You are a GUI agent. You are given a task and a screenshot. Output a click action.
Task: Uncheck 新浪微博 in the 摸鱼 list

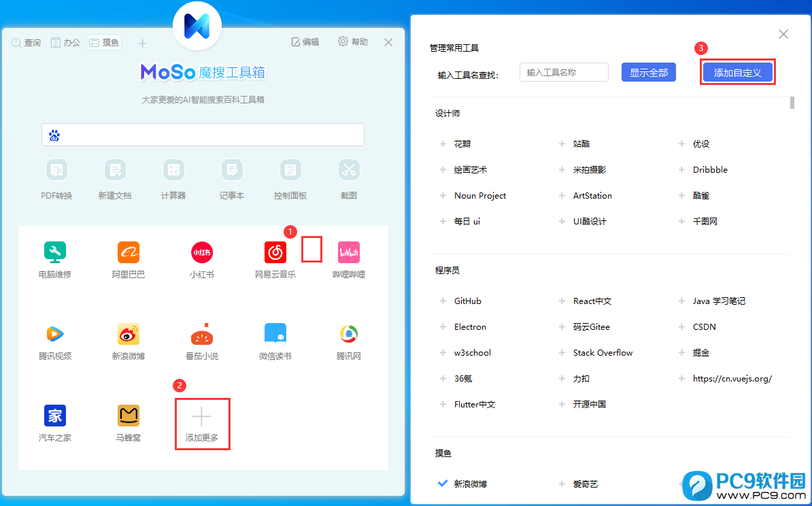[443, 484]
